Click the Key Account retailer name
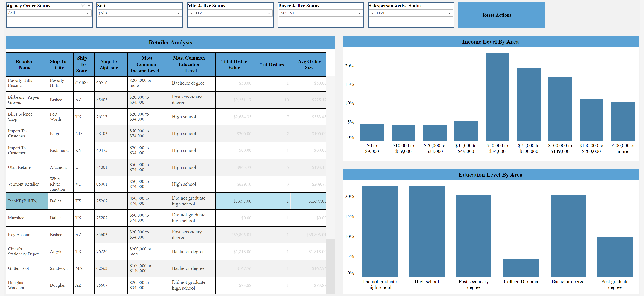The height and width of the screenshot is (296, 644). pos(27,235)
